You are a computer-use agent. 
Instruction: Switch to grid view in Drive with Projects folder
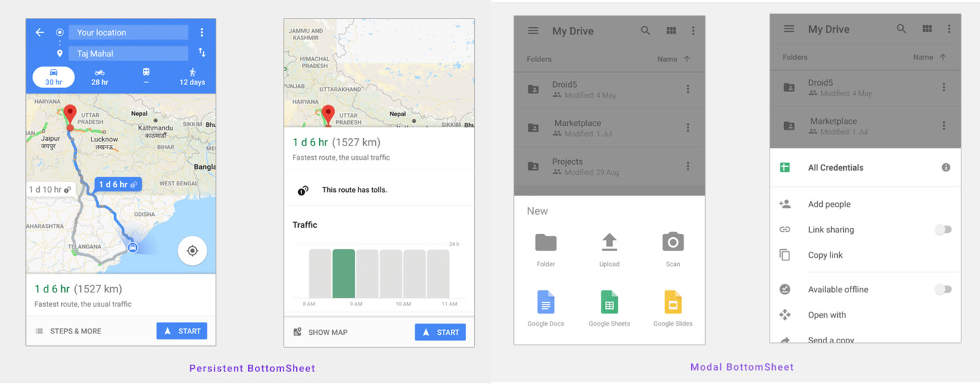671,31
